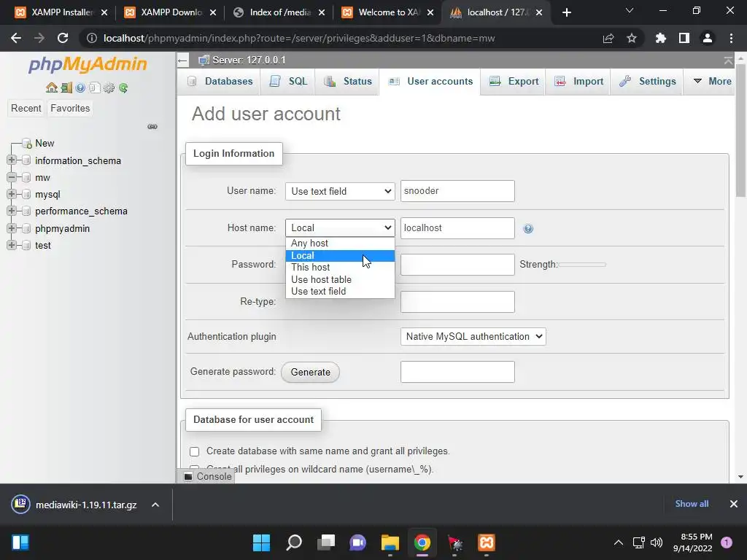Viewport: 747px width, 560px height.
Task: Select Use text field host option
Action: coord(340,292)
